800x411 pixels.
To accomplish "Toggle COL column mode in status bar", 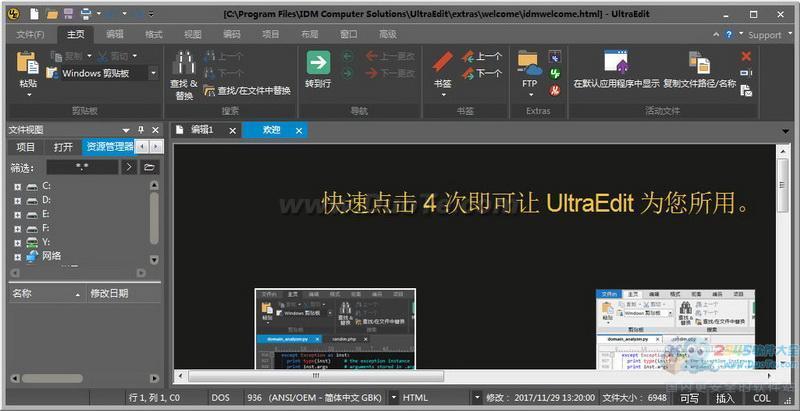I will coord(762,398).
